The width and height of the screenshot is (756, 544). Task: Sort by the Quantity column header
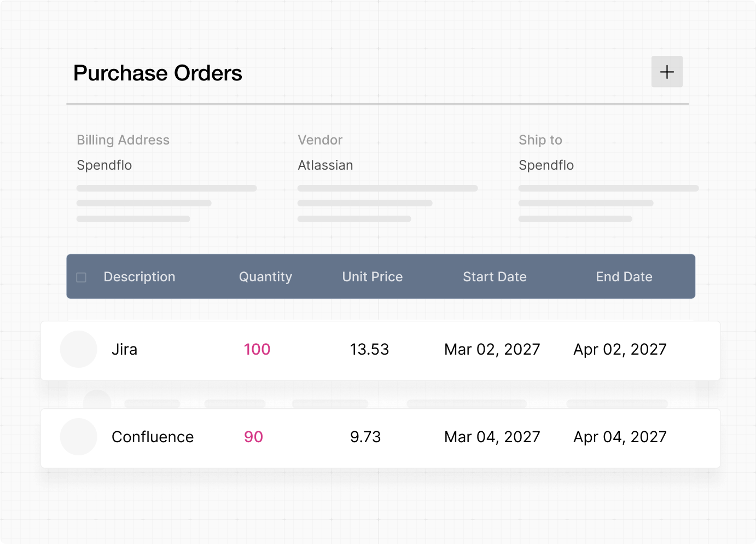pyautogui.click(x=265, y=277)
